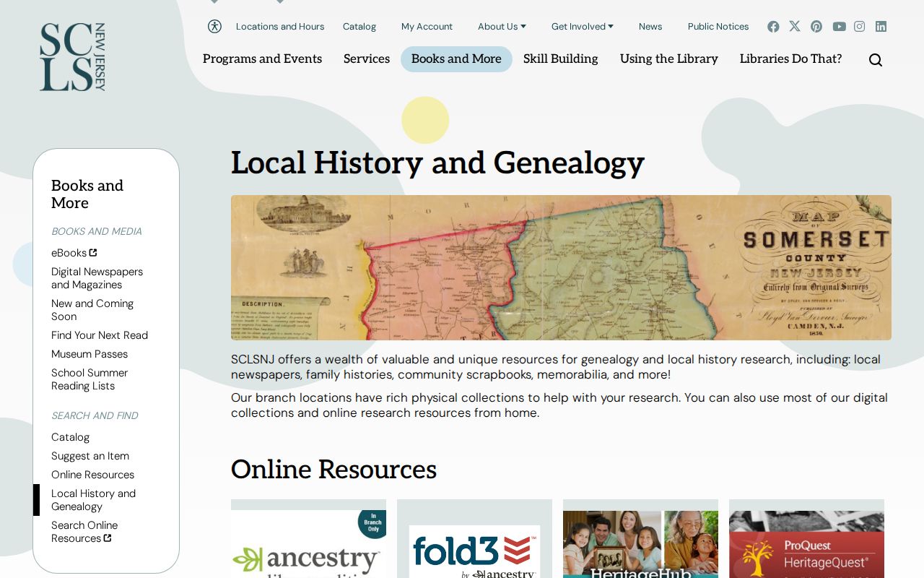
Task: Open New and Coming Soon
Action: point(92,310)
